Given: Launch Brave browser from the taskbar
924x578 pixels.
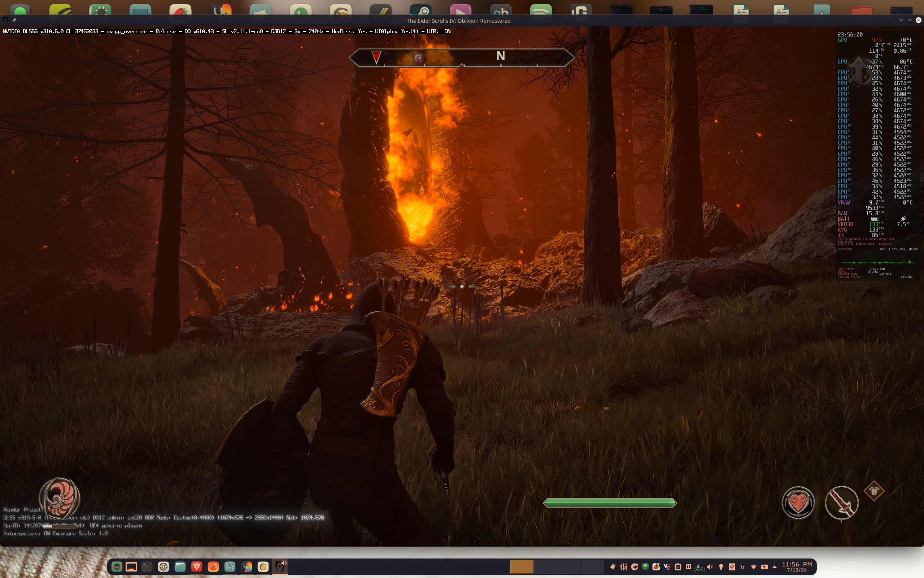Looking at the screenshot, I should [197, 566].
